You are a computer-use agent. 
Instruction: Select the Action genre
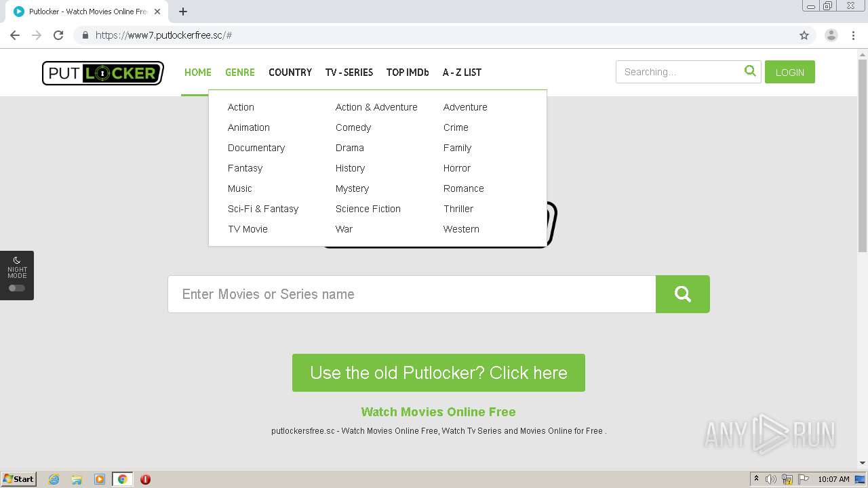click(241, 107)
